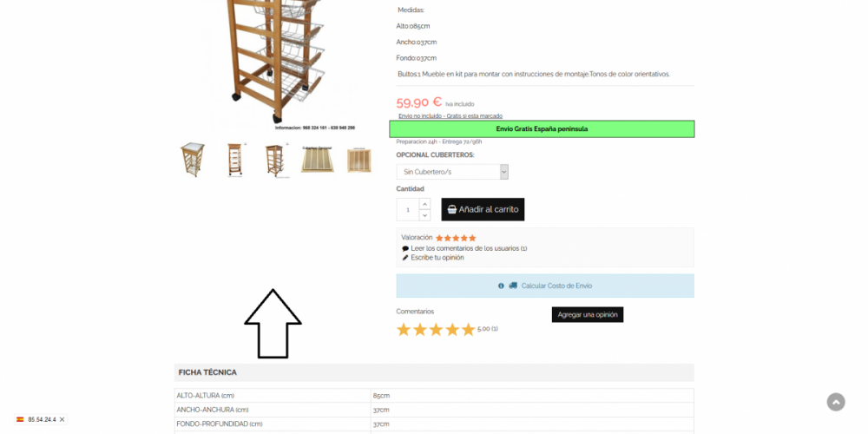This screenshot has height=434, width=868.
Task: Click the Agregar una opinión button
Action: 588,314
